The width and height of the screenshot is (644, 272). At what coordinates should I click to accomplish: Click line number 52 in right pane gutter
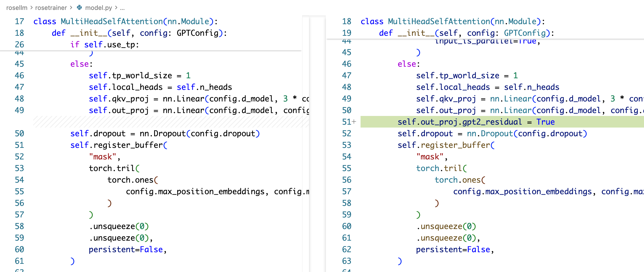(347, 134)
